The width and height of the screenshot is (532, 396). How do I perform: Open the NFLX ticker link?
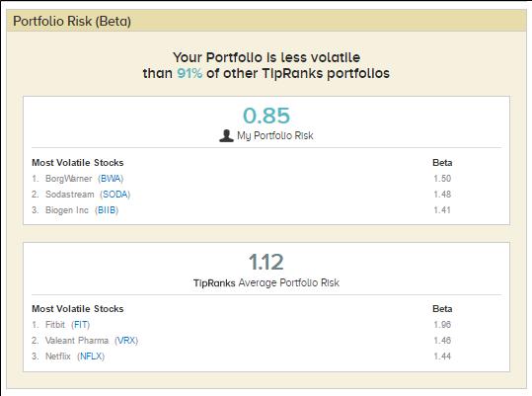tap(91, 356)
